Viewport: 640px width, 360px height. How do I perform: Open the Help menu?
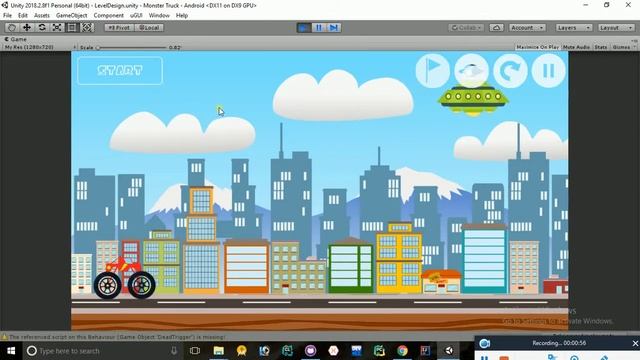click(x=182, y=15)
